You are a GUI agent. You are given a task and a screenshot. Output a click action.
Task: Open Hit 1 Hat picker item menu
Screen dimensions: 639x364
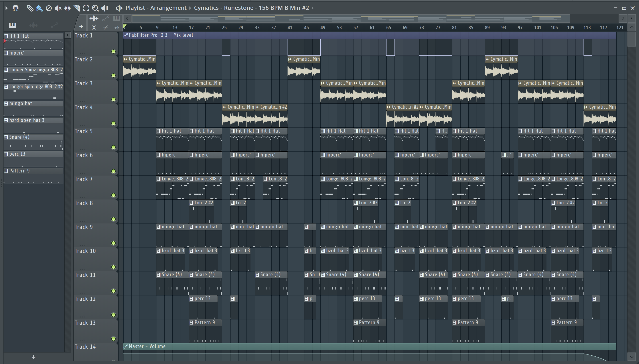point(6,36)
